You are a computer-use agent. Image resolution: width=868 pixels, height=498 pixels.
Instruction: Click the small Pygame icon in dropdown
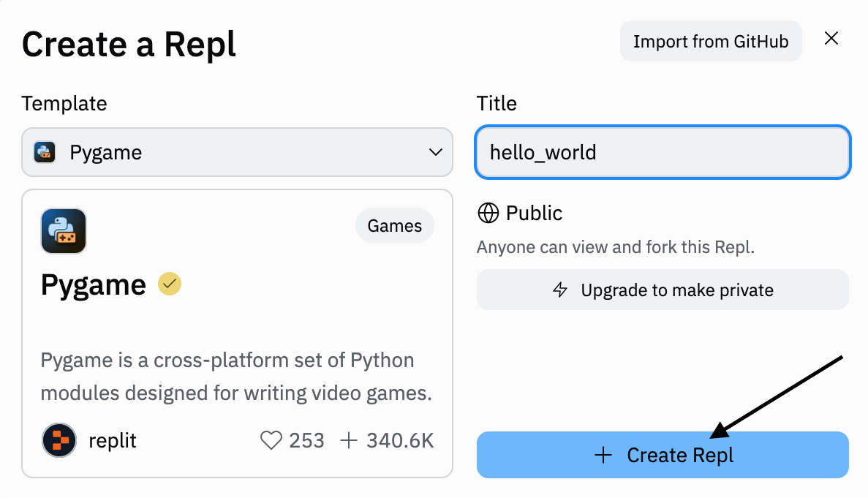(45, 152)
